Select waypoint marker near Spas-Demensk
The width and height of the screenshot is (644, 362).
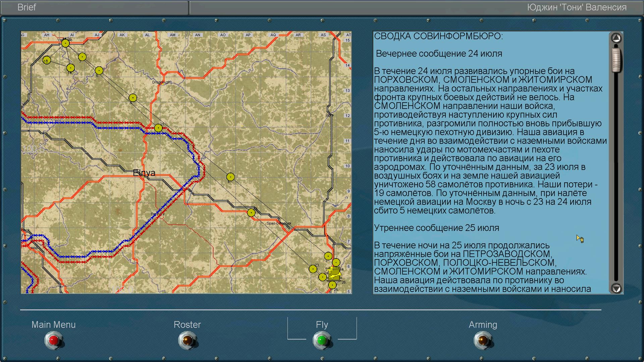251,213
